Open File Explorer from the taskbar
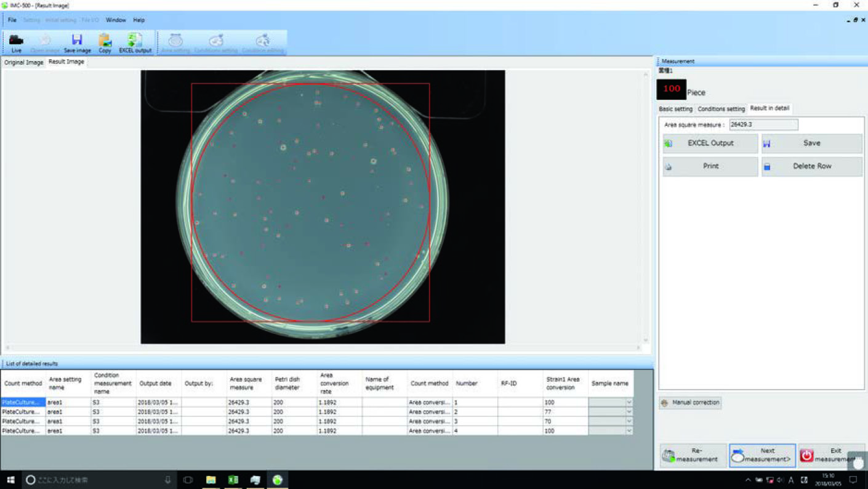Screen dimensions: 868x489 (x=211, y=480)
